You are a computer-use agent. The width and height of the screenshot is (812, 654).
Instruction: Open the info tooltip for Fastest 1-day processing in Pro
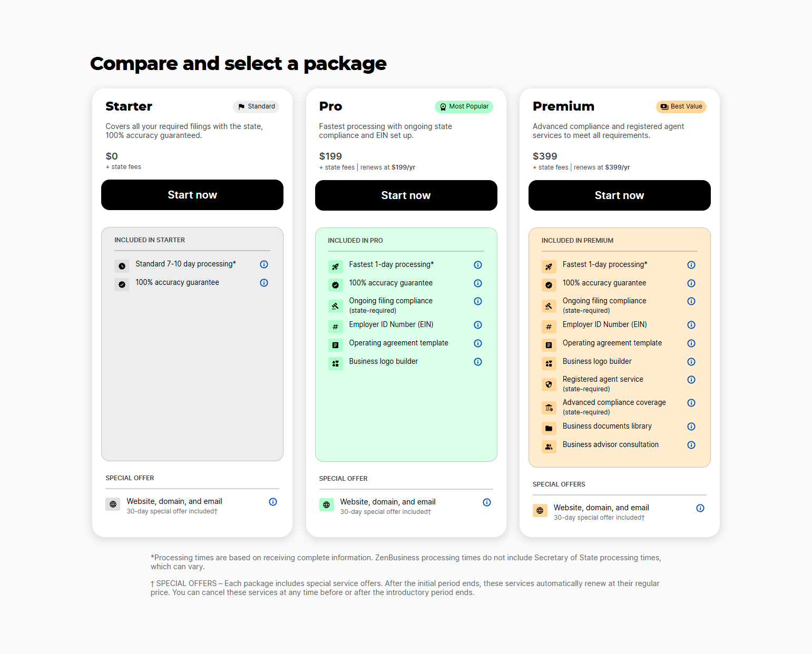tap(477, 265)
